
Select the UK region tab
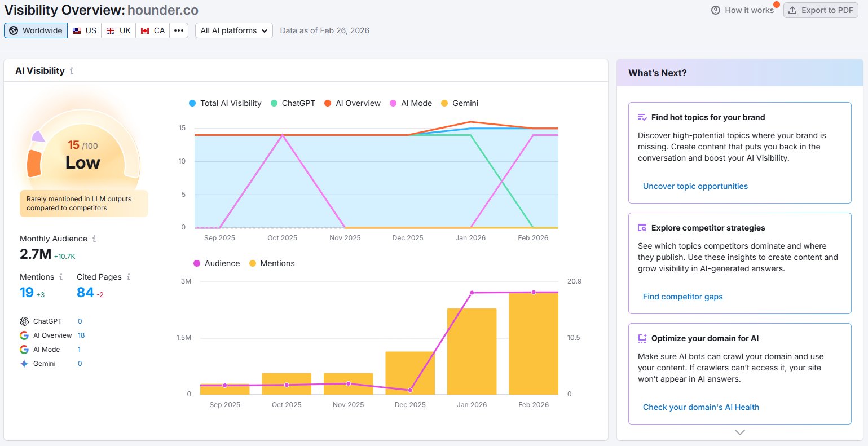(118, 30)
